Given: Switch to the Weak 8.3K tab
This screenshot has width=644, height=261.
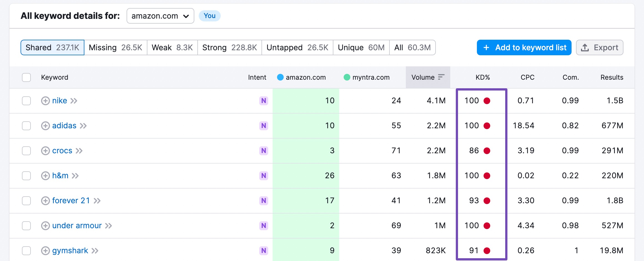Looking at the screenshot, I should [172, 47].
